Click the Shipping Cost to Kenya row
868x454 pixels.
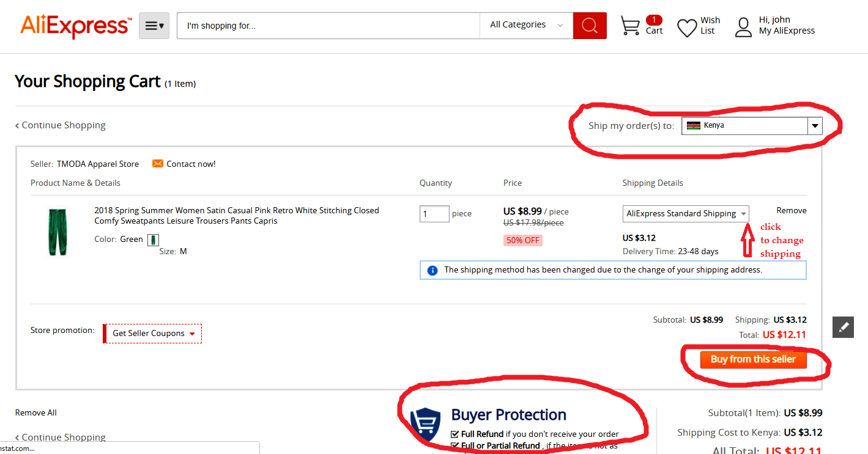click(750, 433)
